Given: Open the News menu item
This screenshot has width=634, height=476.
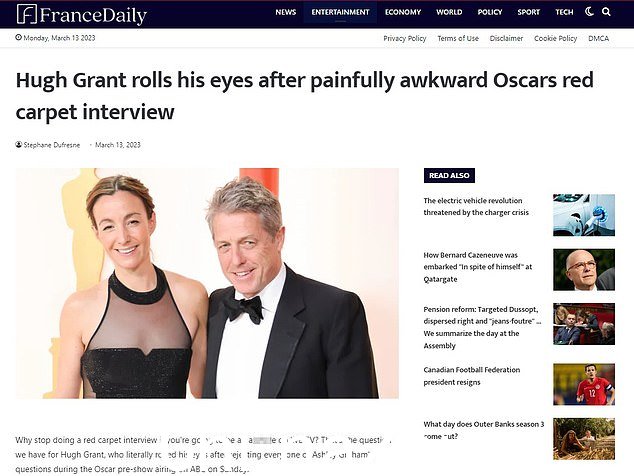Looking at the screenshot, I should [x=285, y=12].
